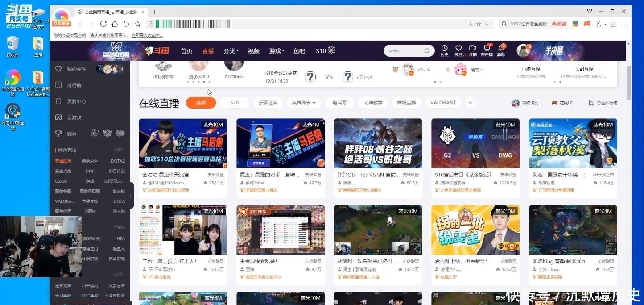This screenshot has height=305, width=644.
Task: Click the undo/restore tab icon in toolbar
Action: 126,24
